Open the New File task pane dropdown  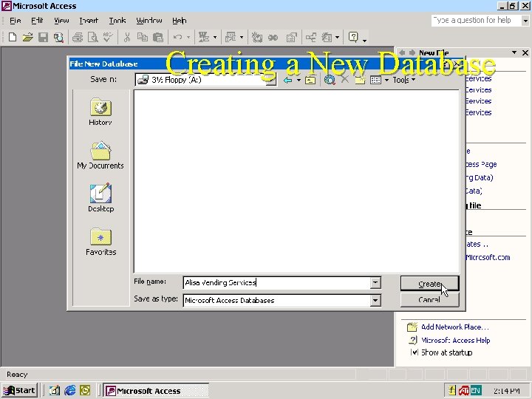[514, 52]
